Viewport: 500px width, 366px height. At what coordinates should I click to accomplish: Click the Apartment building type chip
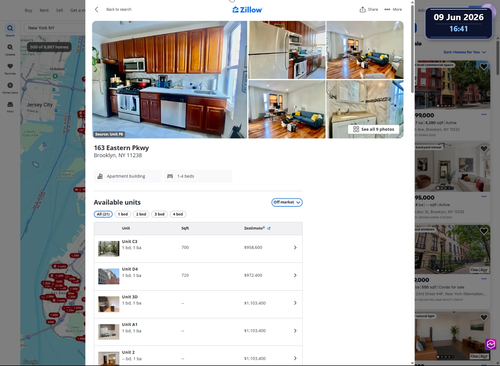point(128,176)
